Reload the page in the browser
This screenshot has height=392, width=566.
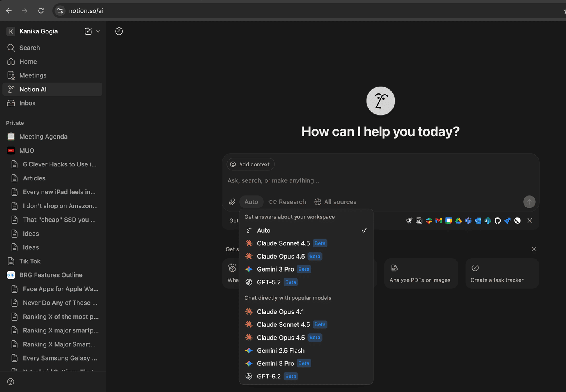click(41, 11)
